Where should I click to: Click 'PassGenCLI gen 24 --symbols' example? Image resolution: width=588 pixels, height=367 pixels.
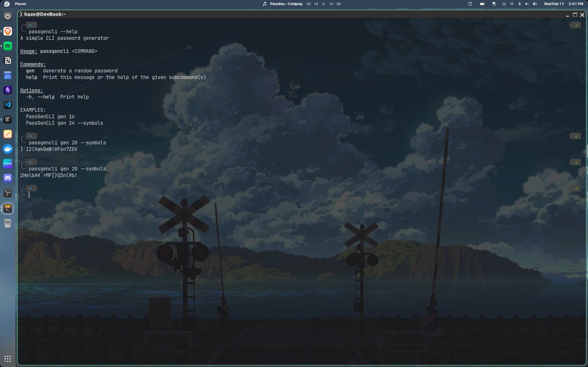point(65,123)
